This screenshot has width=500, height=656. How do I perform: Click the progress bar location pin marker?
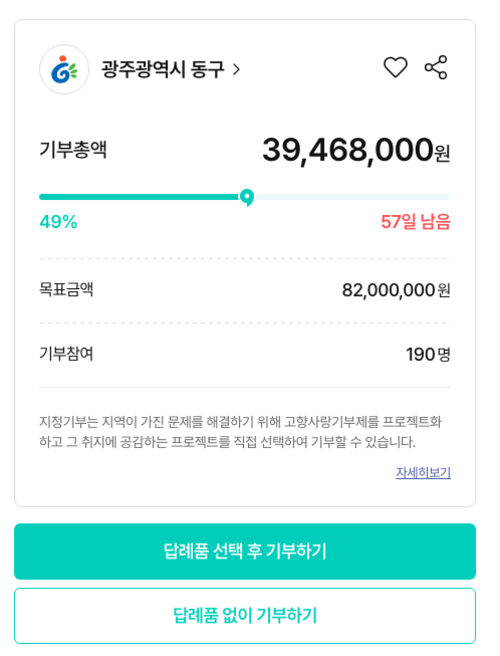(x=247, y=197)
